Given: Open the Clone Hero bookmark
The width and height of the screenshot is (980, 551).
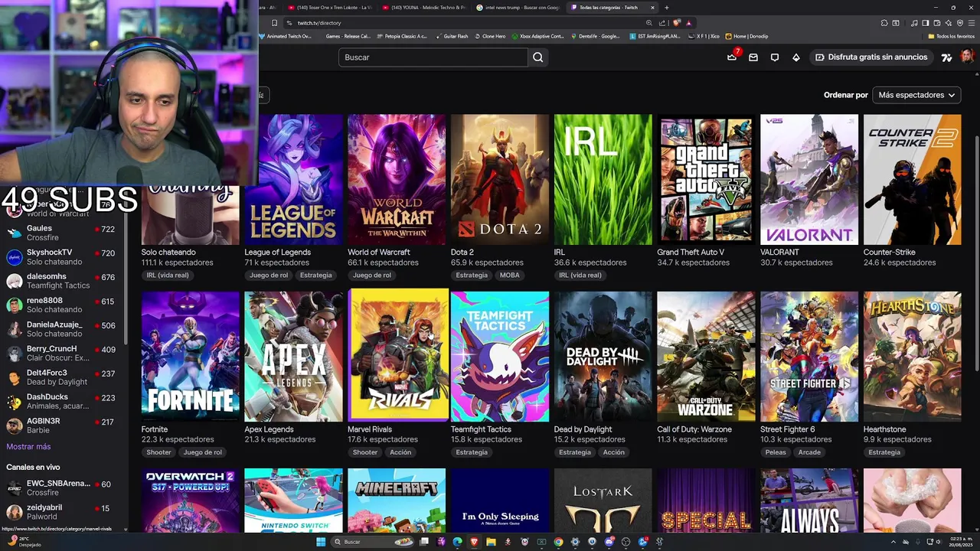Looking at the screenshot, I should pos(489,36).
